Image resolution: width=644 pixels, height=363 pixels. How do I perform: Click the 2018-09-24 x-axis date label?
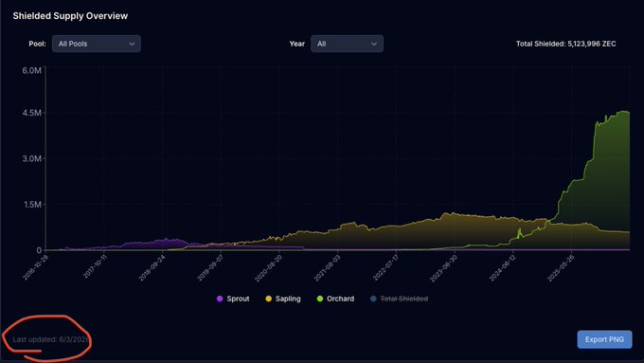152,267
